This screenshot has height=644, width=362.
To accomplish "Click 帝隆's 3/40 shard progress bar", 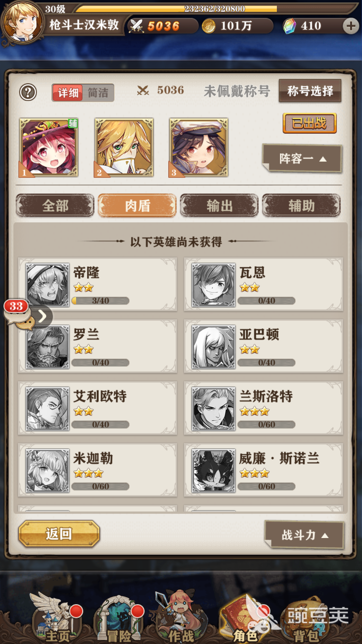I will [101, 301].
